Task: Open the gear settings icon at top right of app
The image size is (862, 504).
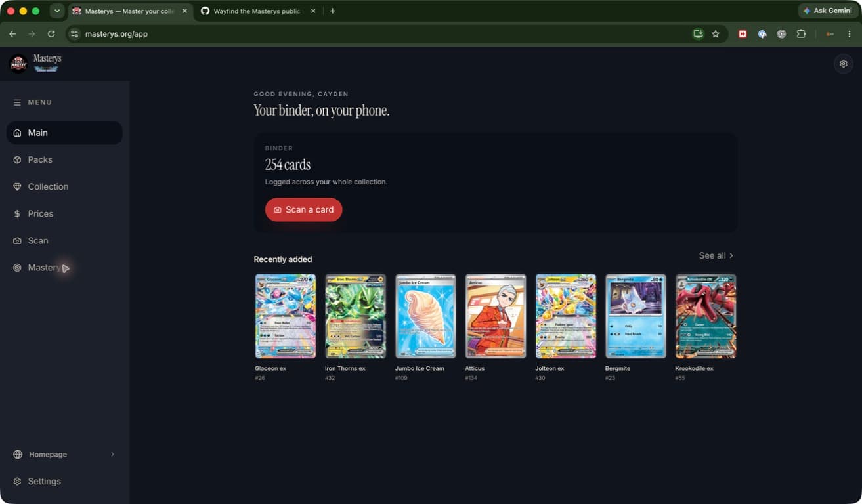Action: [844, 64]
